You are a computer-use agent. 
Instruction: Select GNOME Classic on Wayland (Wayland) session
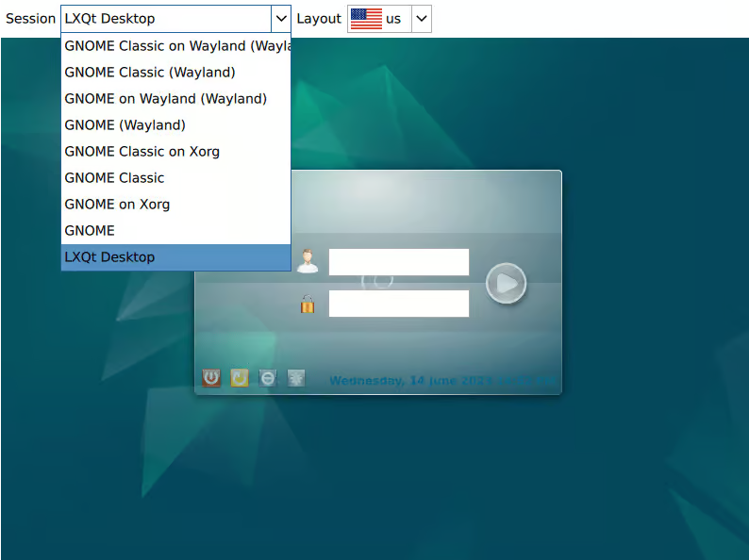[x=175, y=46]
